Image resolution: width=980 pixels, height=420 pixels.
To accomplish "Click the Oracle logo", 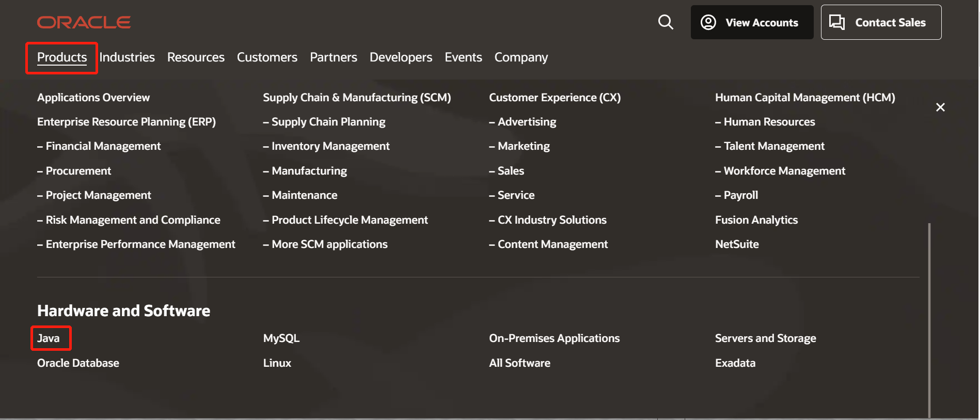I will 84,22.
